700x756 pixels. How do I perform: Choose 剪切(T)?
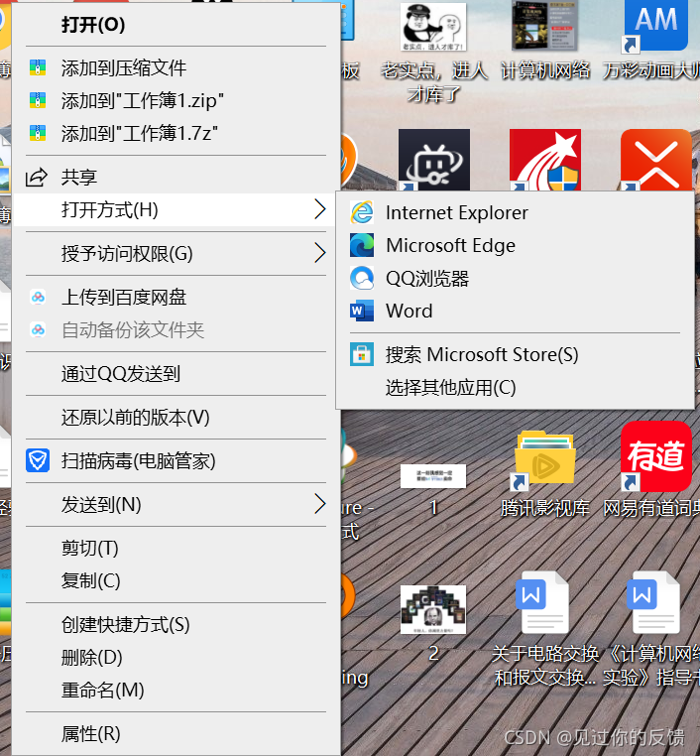(x=175, y=549)
